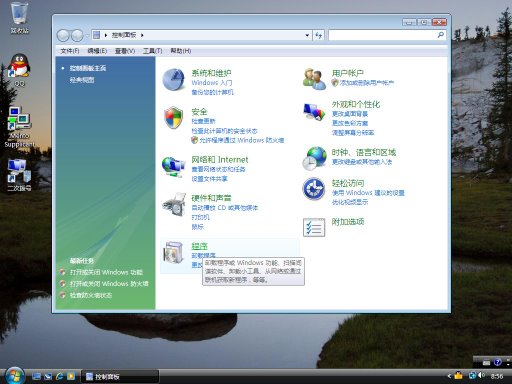Open the Ease of Access icon
512x384 pixels.
pos(314,189)
